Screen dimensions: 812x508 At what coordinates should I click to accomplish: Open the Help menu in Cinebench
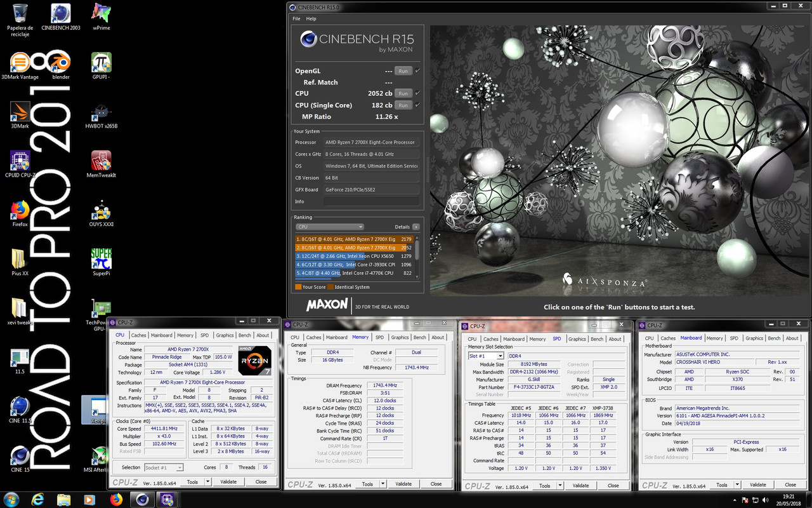point(311,19)
